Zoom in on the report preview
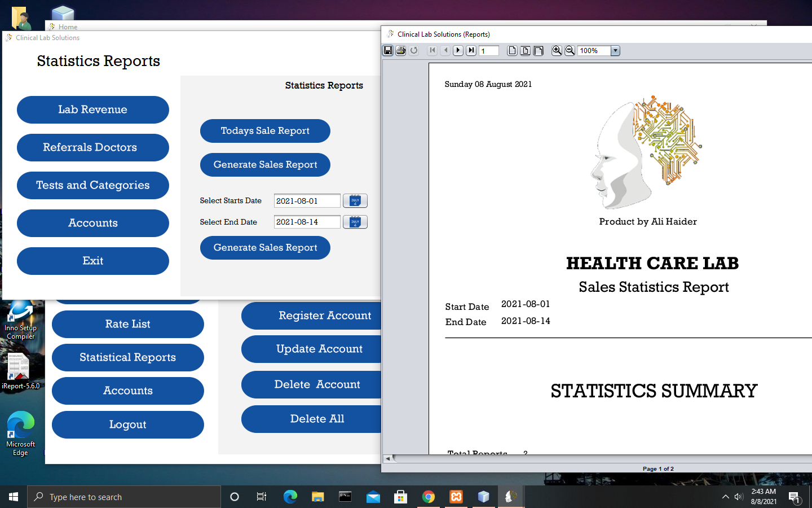Image resolution: width=812 pixels, height=508 pixels. coord(557,50)
